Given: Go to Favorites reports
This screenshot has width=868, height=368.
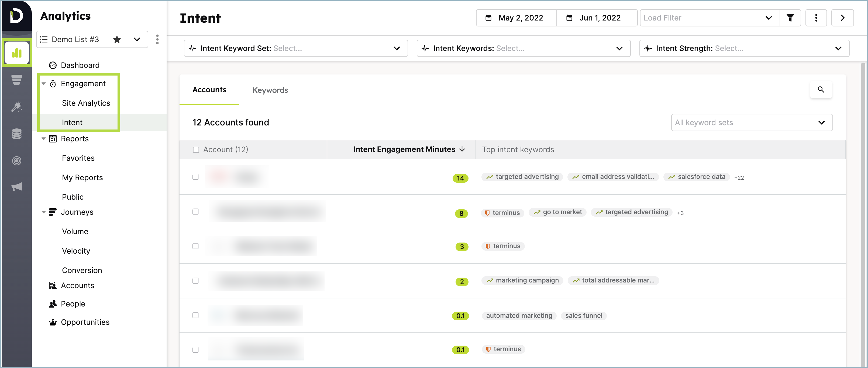Looking at the screenshot, I should [x=78, y=158].
